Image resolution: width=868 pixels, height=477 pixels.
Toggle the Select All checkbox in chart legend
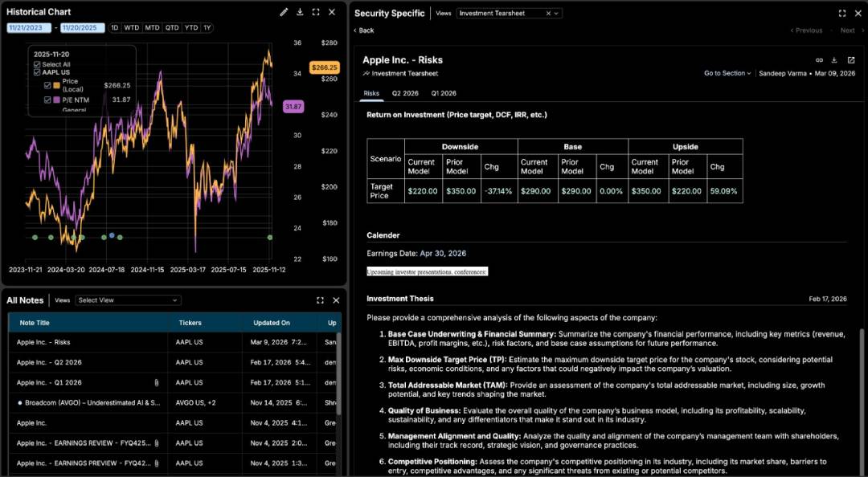coord(37,65)
